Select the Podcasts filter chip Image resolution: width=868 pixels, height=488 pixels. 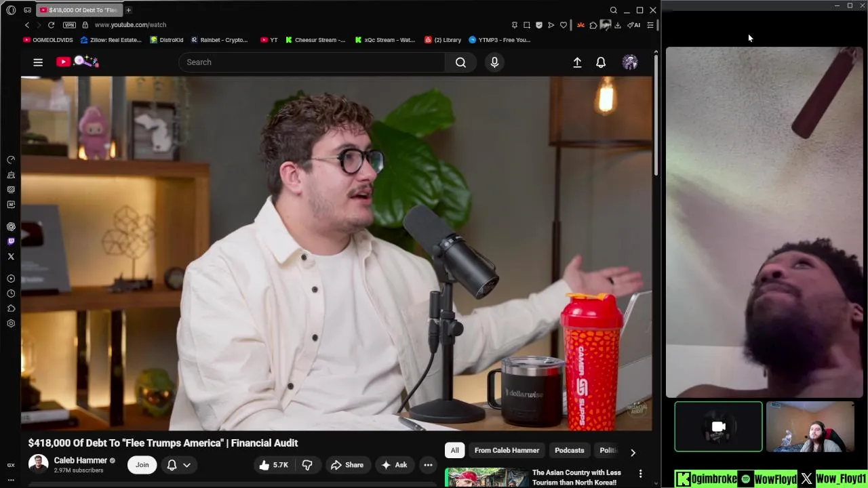pyautogui.click(x=569, y=450)
